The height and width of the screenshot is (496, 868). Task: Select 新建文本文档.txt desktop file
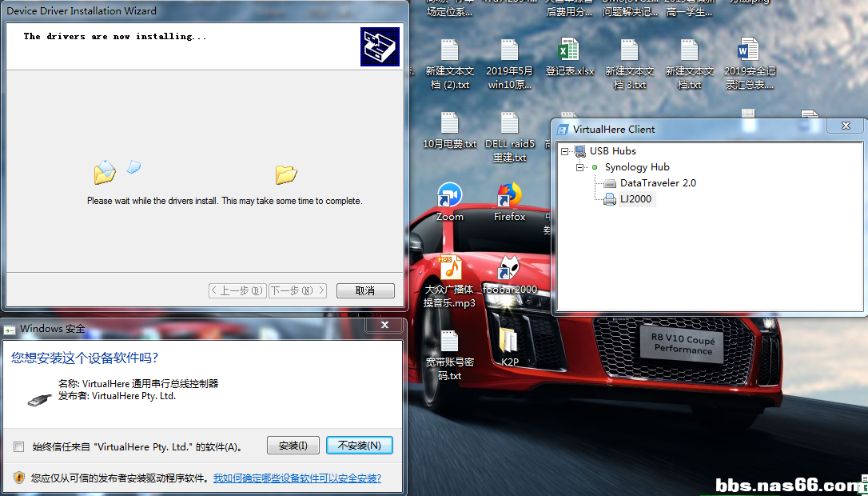tap(689, 64)
